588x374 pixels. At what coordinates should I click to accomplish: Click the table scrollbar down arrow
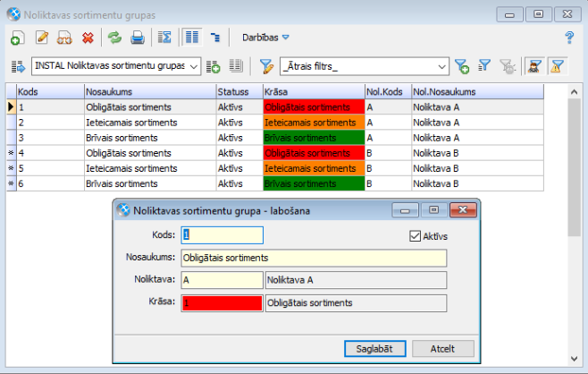coord(574,359)
